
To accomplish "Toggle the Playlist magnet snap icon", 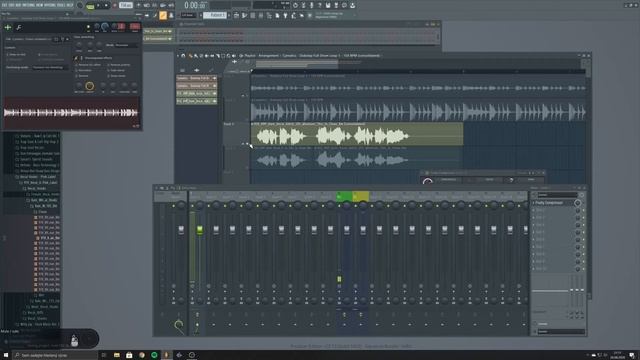I will [x=183, y=56].
